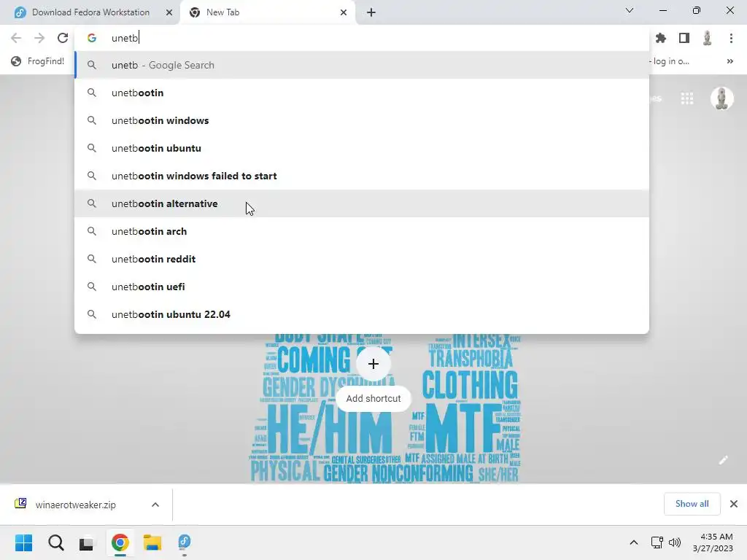The width and height of the screenshot is (747, 560).
Task: Switch to the New Tab tab
Action: click(267, 12)
